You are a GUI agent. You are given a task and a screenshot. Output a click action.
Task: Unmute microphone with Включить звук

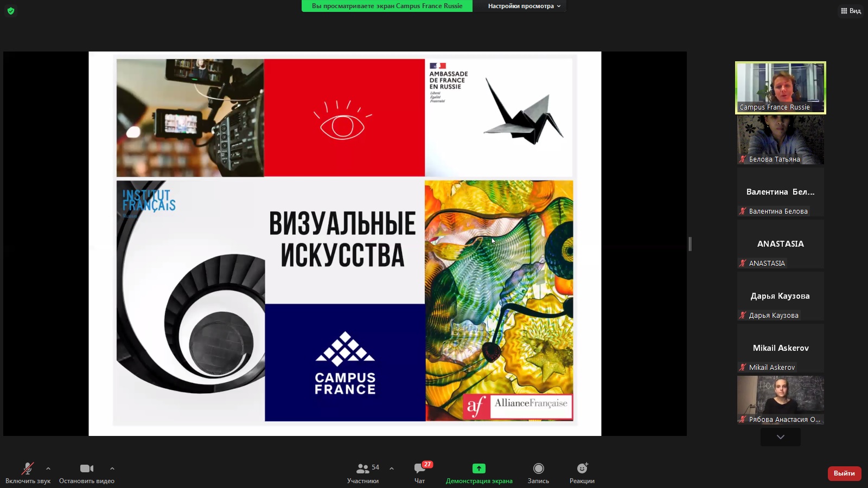[28, 472]
